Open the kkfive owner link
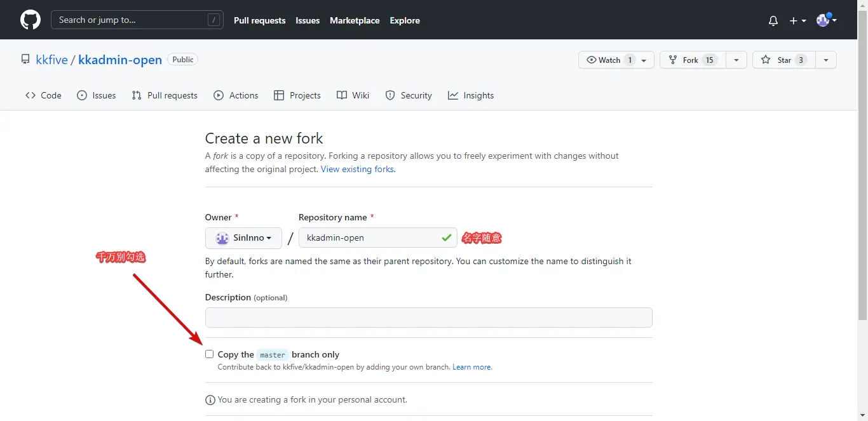Viewport: 868px width, 421px height. point(52,60)
